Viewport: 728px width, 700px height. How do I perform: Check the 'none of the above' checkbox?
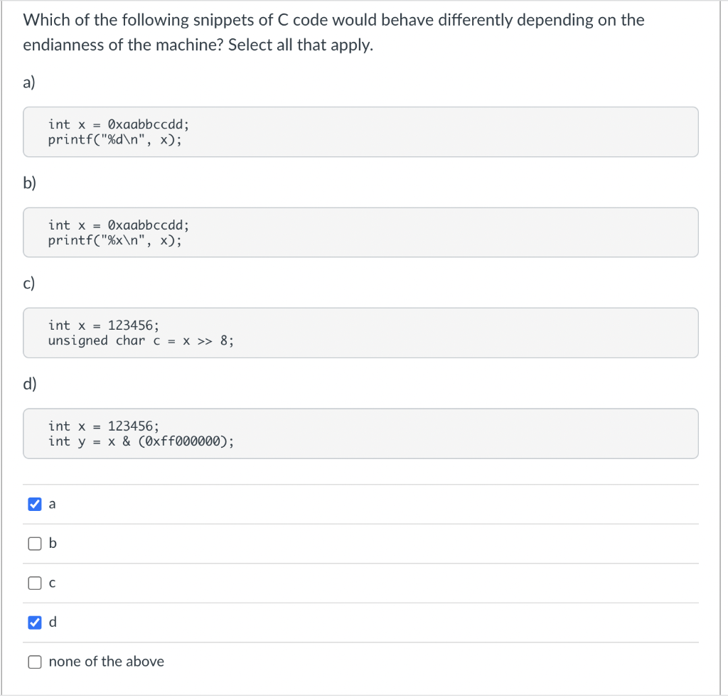click(x=34, y=662)
